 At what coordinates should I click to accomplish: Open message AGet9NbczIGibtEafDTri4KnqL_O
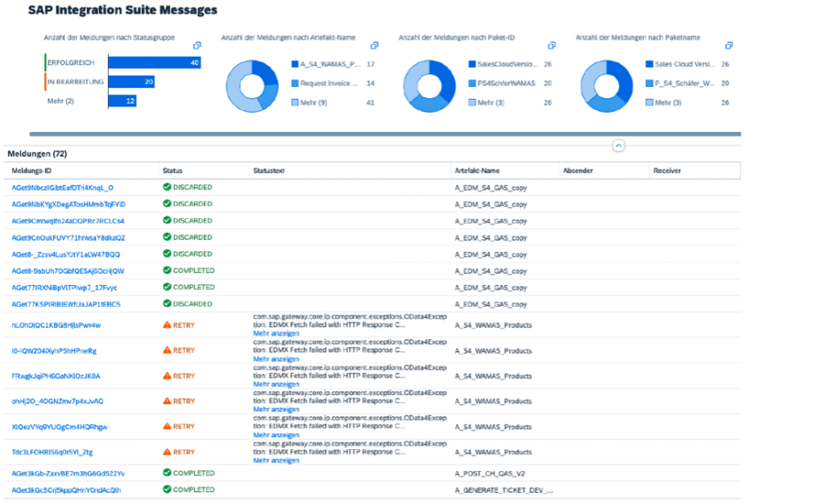(x=62, y=188)
